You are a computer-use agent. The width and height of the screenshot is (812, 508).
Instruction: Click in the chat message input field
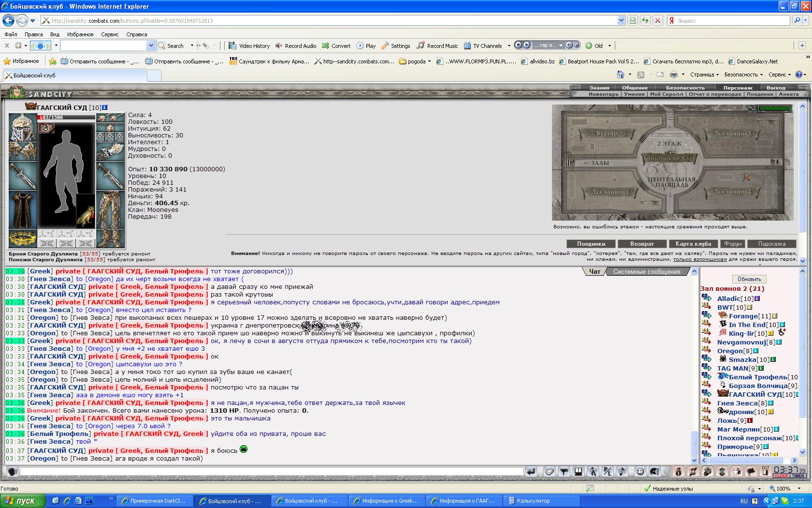pyautogui.click(x=271, y=471)
